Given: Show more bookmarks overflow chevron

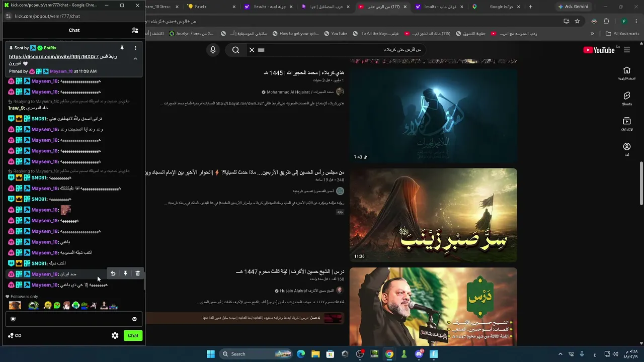Looking at the screenshot, I should click(592, 34).
